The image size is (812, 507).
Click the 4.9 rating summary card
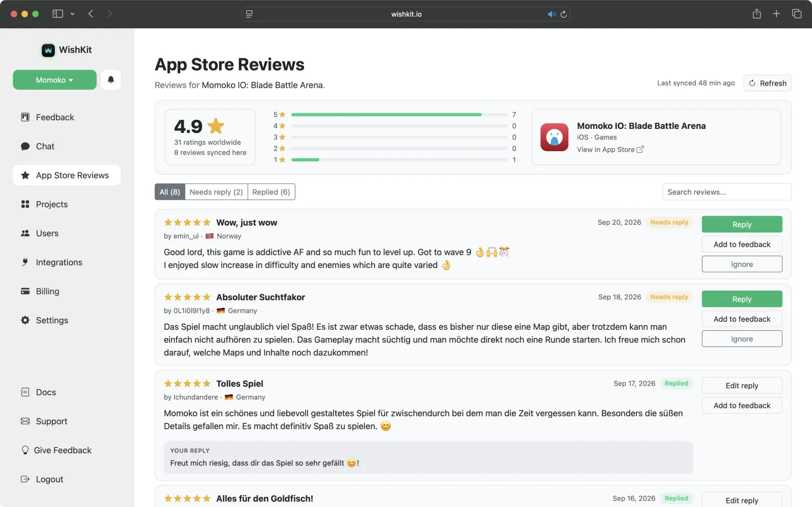pos(210,137)
